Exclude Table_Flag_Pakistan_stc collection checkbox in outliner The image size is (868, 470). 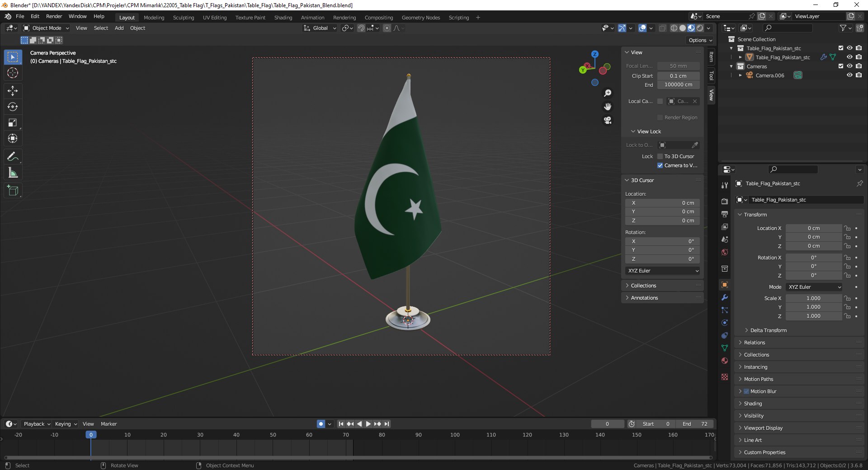(x=841, y=48)
